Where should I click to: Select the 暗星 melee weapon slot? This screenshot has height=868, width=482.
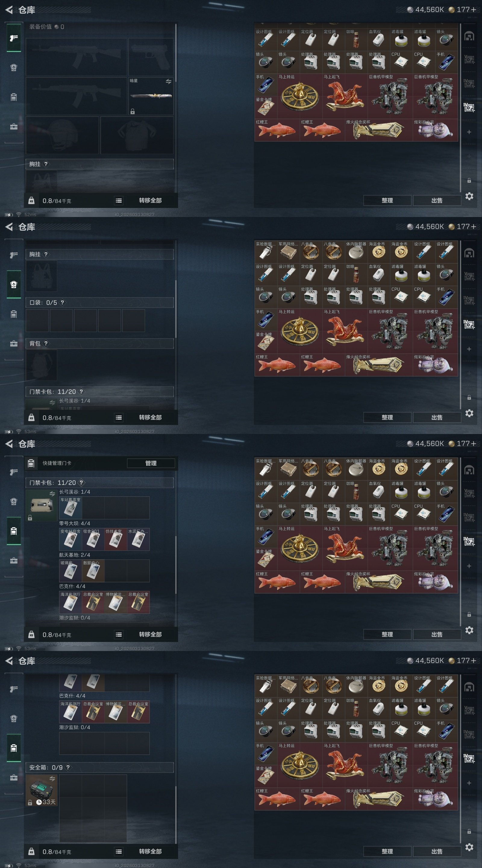(x=151, y=96)
